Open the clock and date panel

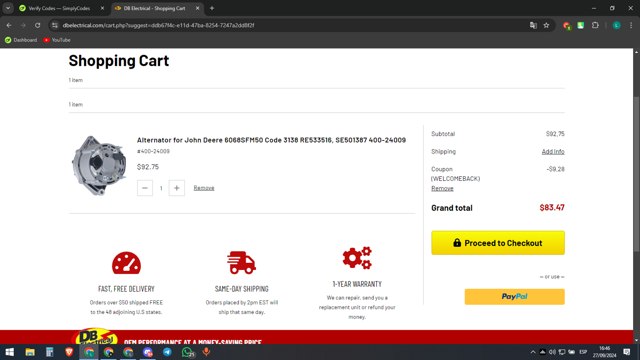pyautogui.click(x=604, y=352)
